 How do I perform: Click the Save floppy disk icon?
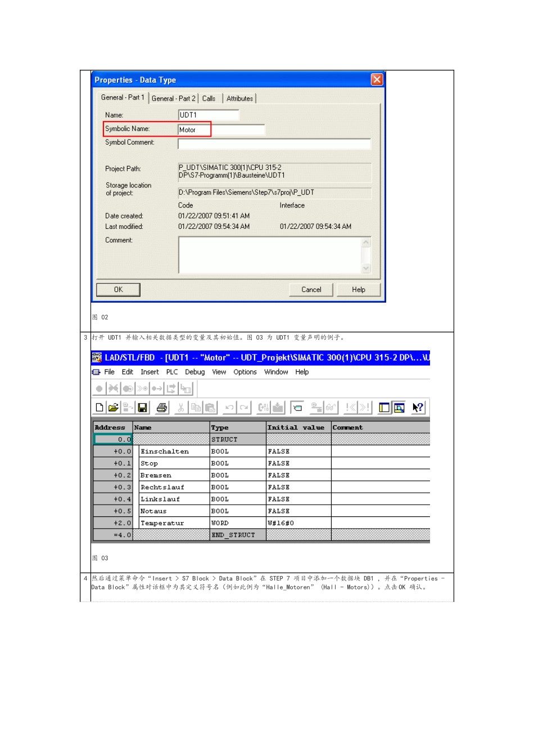[142, 408]
